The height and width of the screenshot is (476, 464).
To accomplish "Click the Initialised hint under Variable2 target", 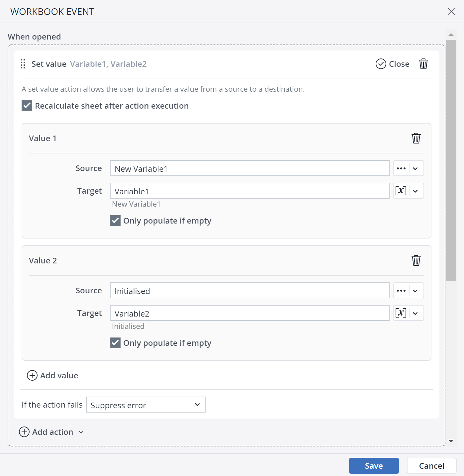I will point(128,326).
